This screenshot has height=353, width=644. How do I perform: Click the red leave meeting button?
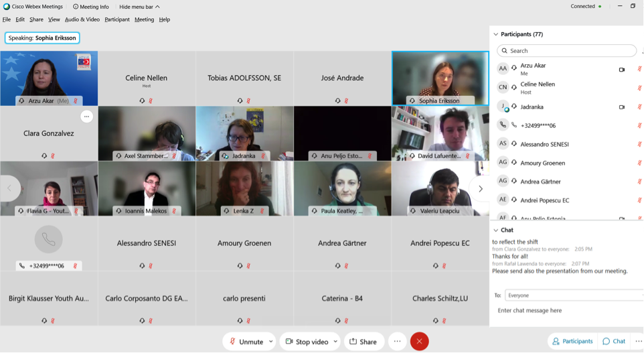(x=419, y=342)
